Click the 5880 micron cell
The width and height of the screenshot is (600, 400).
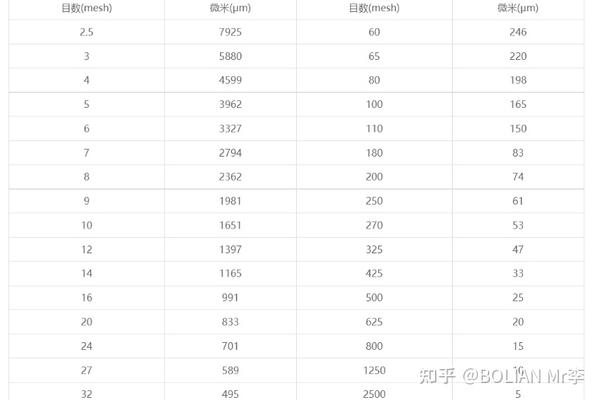pos(232,57)
